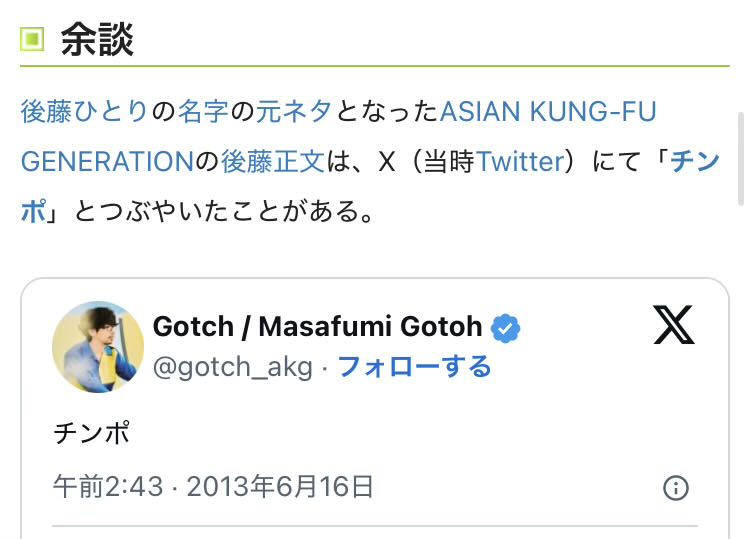Viewport: 750px width, 539px height.
Task: Follow the 名字 link
Action: click(204, 111)
